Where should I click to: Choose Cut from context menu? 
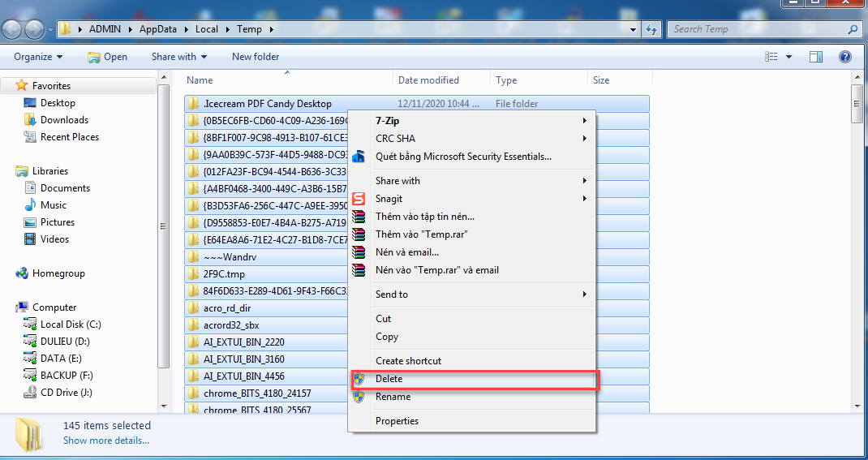pyautogui.click(x=471, y=319)
